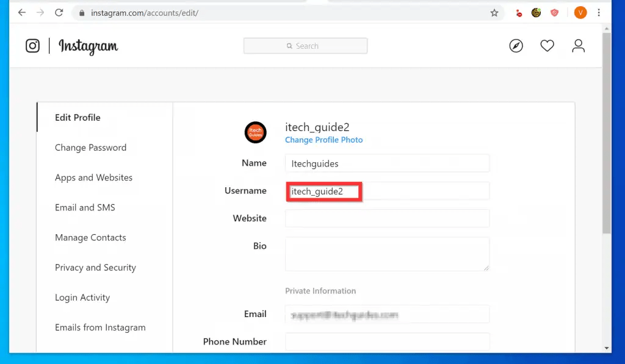Click inside the Bio text area
This screenshot has width=625, height=364.
(386, 254)
